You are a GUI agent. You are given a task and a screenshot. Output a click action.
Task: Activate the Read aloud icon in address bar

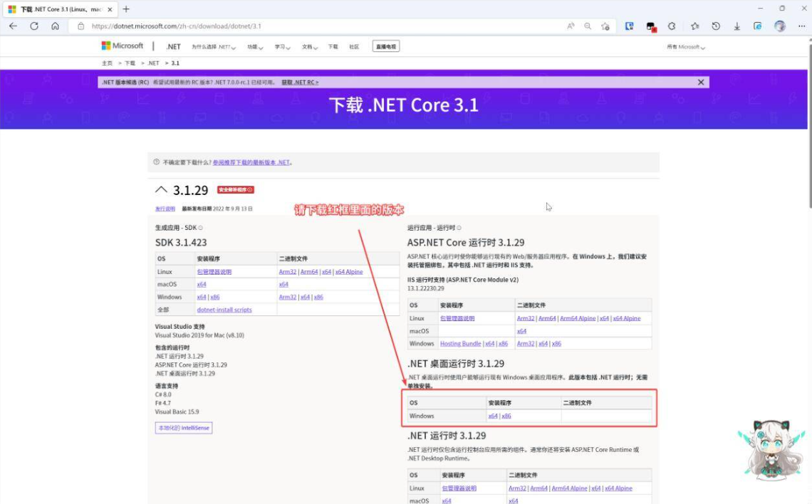coord(571,26)
